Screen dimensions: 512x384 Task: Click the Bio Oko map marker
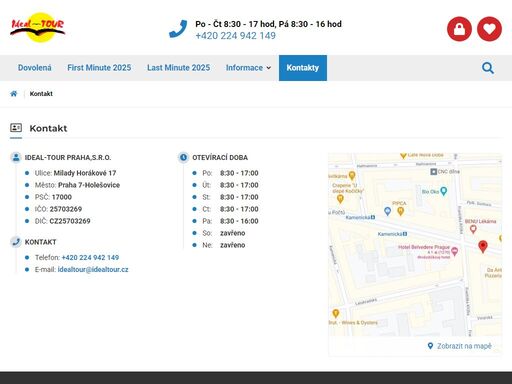[443, 191]
